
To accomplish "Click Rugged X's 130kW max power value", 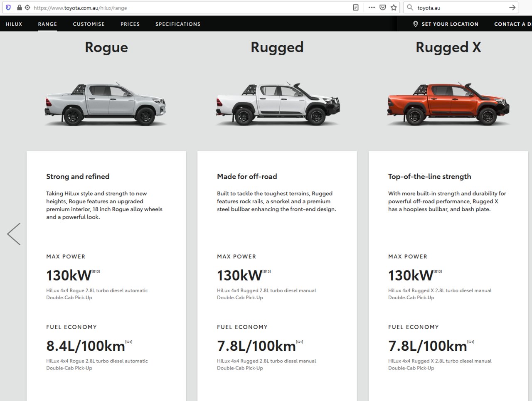I will click(411, 276).
